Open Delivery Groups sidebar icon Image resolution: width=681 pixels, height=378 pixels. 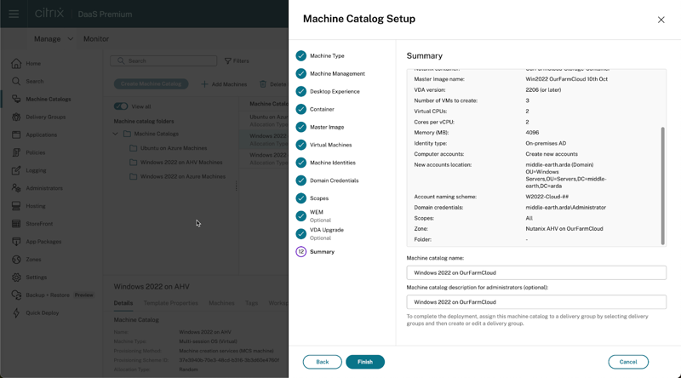coord(16,117)
